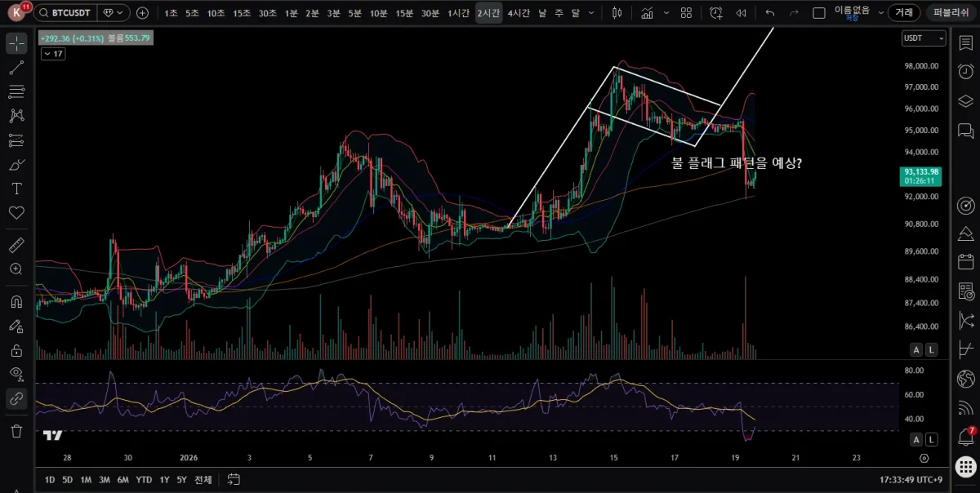Toggle log scale L on RSI pane
Viewport: 980px width, 493px height.
[932, 439]
